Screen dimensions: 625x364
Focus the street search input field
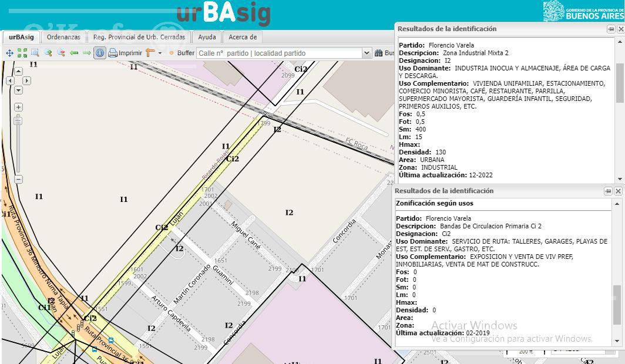click(280, 53)
